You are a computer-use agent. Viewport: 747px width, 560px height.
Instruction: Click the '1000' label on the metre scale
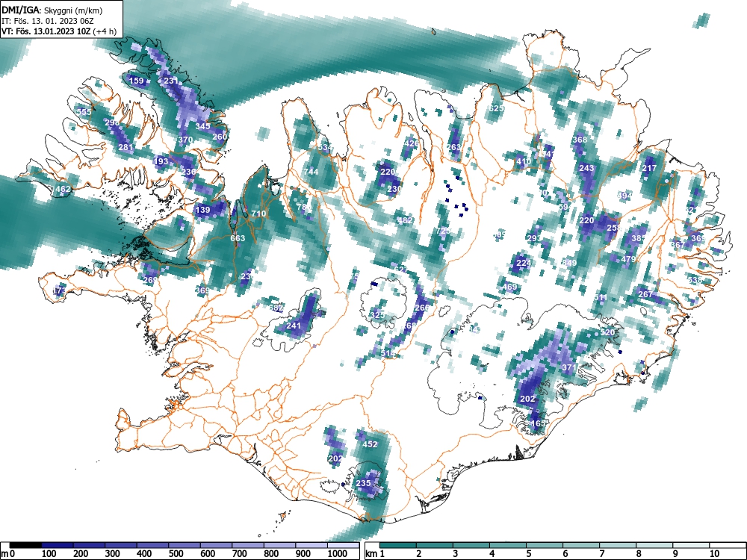click(x=338, y=554)
